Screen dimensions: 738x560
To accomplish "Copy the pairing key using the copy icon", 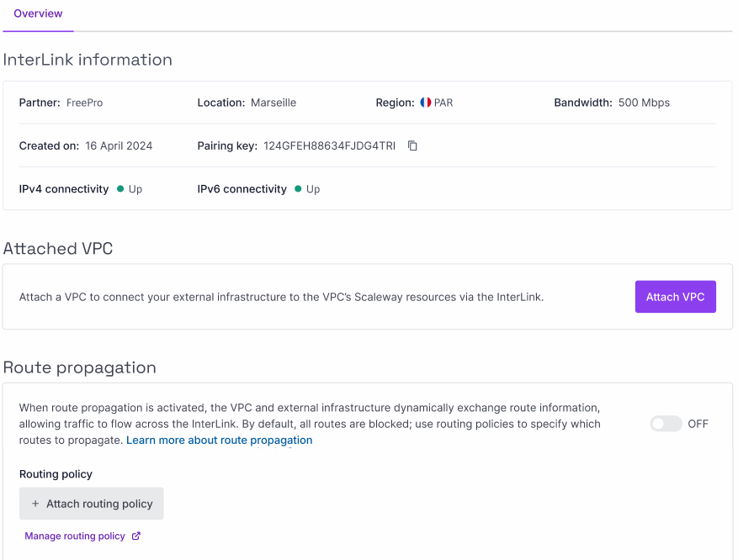I will coord(411,145).
